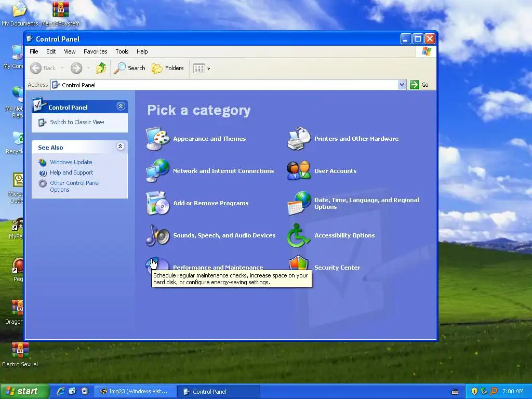Screen dimensions: 532x399
Task: Open the Search toolbar button
Action: (129, 68)
